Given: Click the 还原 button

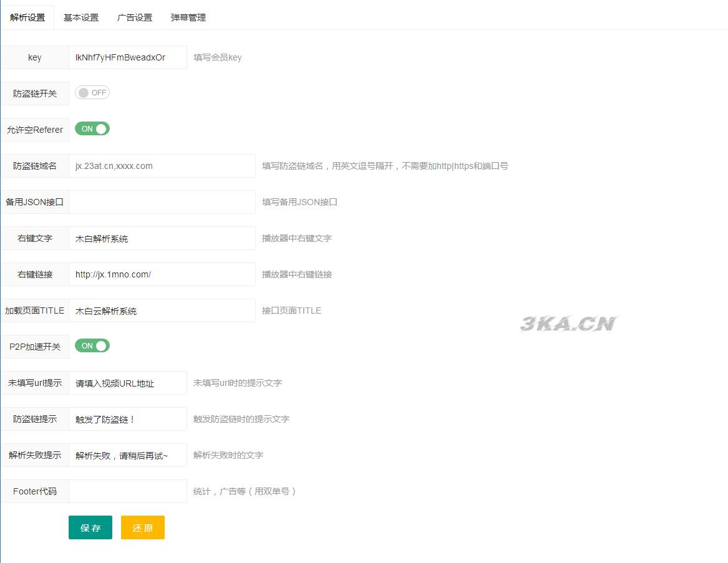Looking at the screenshot, I should click(142, 527).
